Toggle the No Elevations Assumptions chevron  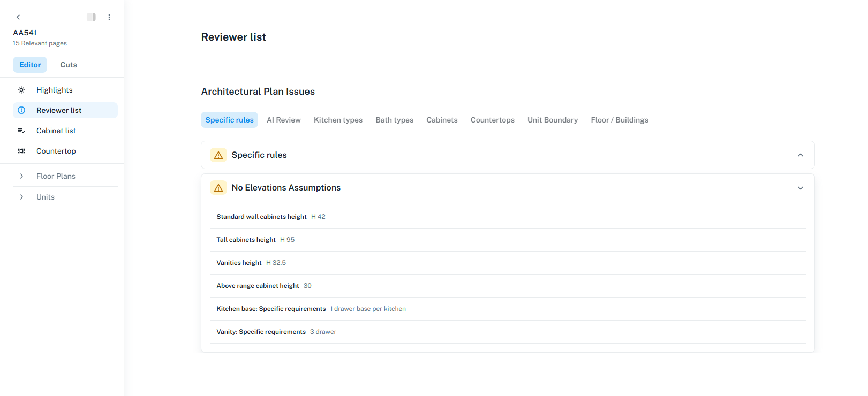(801, 188)
